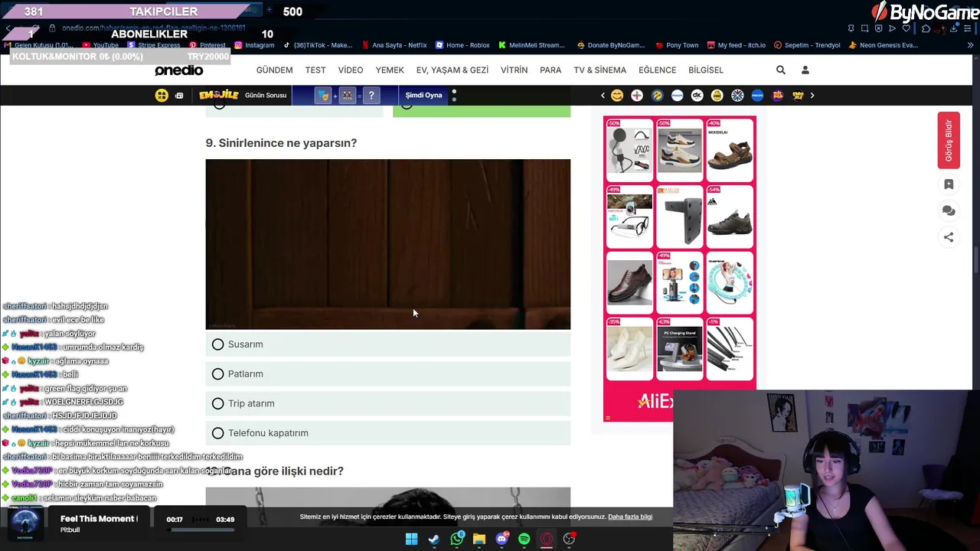Bookmark the article with the save icon
Image resolution: width=980 pixels, height=551 pixels.
point(949,184)
